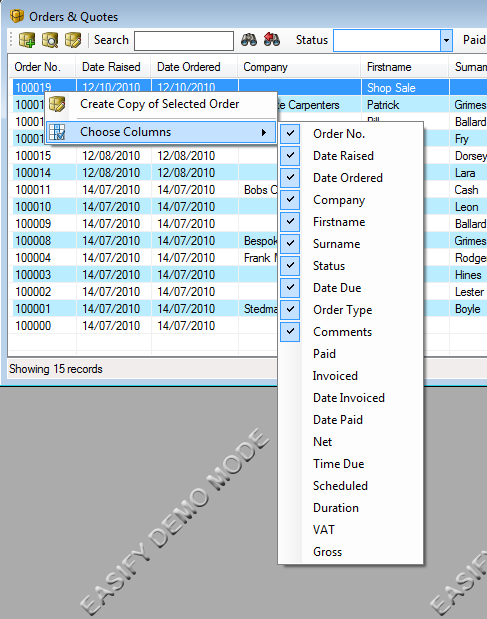Image resolution: width=487 pixels, height=619 pixels.
Task: Click the Orders & Quotes window icon
Action: [x=17, y=17]
